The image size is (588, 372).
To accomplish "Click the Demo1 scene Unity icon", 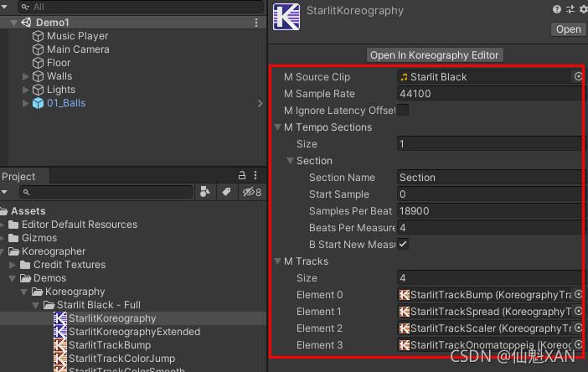I will click(x=26, y=23).
